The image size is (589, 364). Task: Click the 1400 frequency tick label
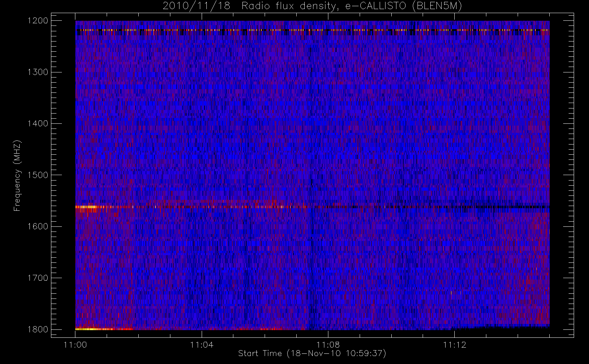tap(38, 123)
